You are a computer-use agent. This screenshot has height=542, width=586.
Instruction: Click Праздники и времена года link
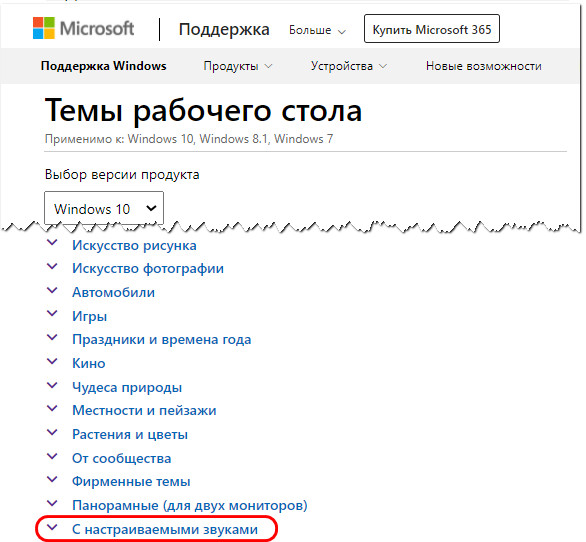click(161, 340)
